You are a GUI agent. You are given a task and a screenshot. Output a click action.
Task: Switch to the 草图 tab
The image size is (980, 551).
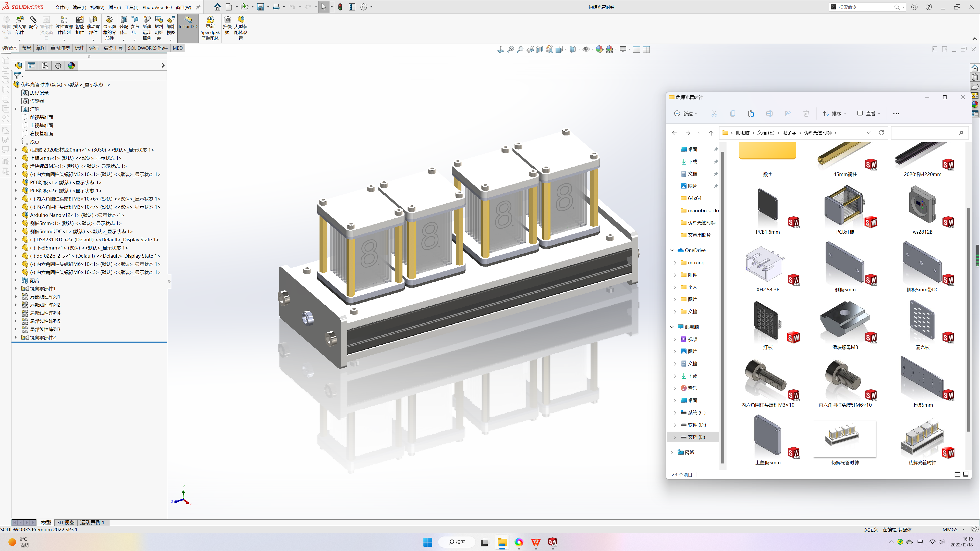pyautogui.click(x=41, y=48)
